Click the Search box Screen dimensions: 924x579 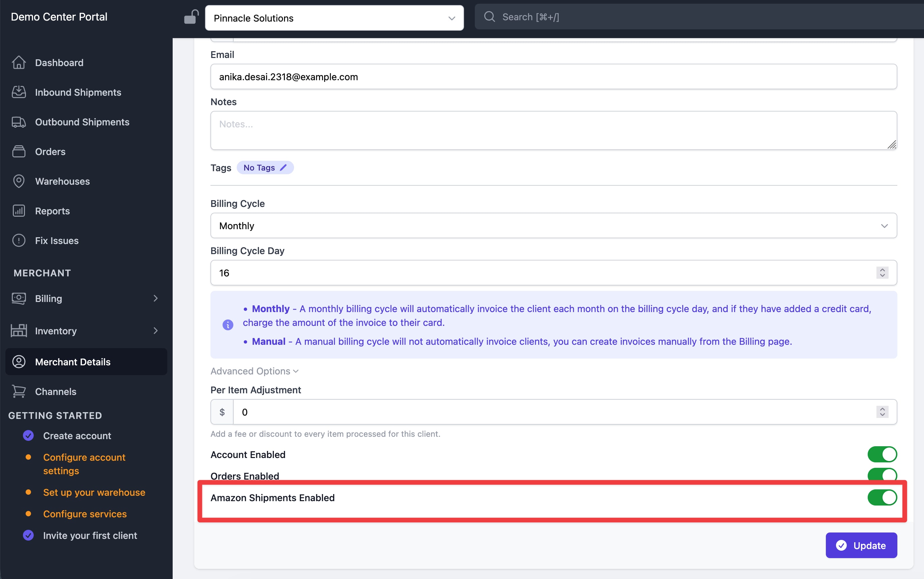[699, 17]
